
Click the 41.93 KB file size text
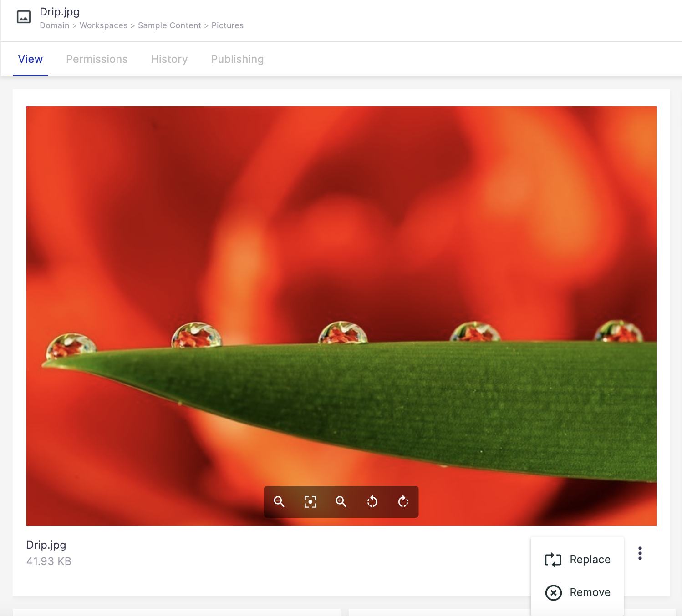[x=49, y=561]
